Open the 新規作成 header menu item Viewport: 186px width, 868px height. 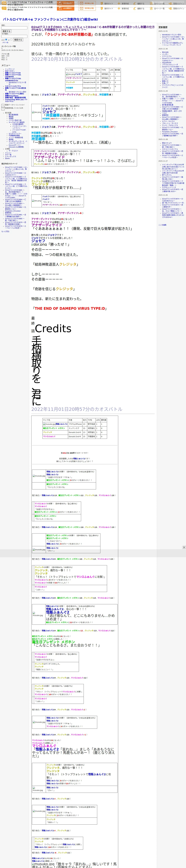(x=125, y=8)
